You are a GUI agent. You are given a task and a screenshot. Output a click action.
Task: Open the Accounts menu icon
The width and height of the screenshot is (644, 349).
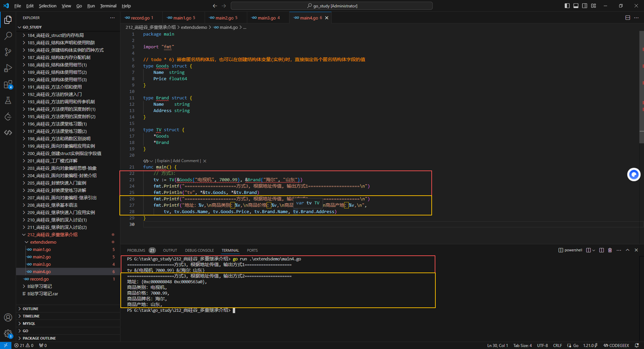(8, 317)
